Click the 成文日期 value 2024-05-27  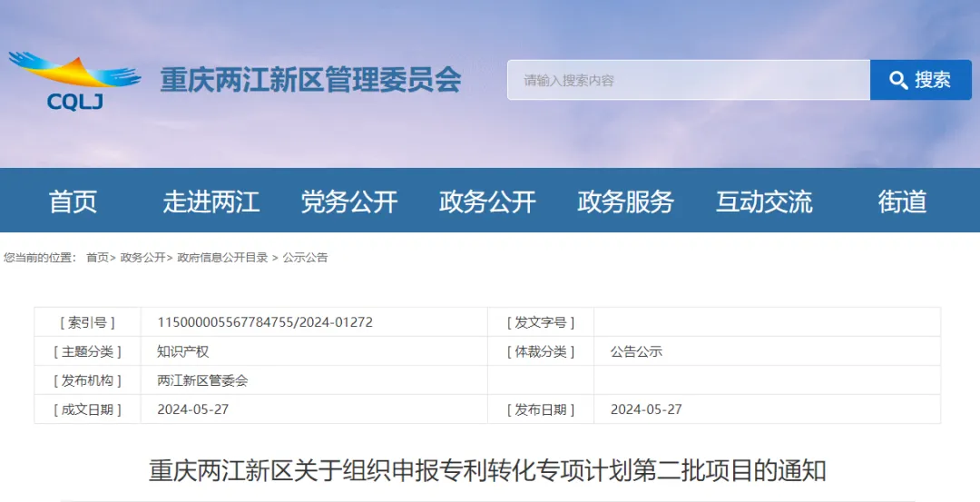click(193, 409)
